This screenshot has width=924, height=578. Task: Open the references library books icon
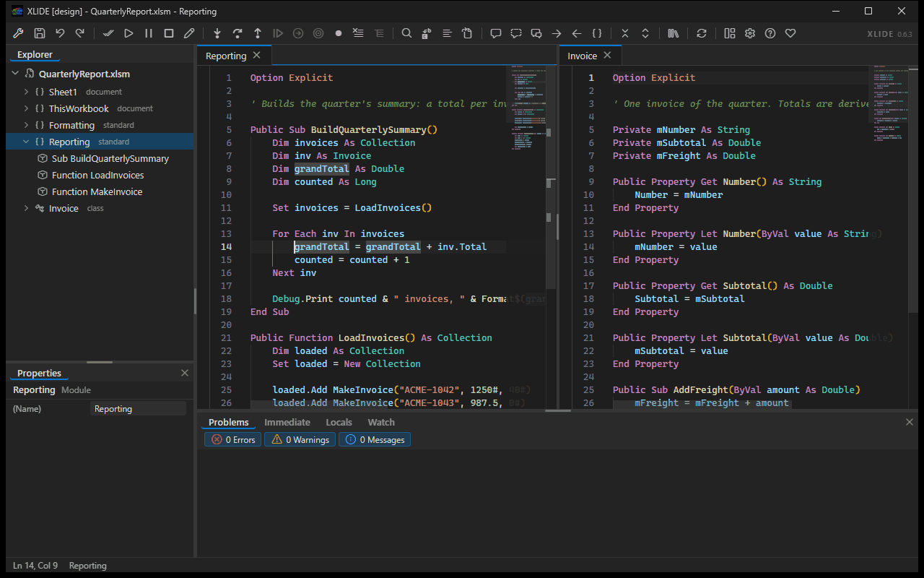[674, 33]
